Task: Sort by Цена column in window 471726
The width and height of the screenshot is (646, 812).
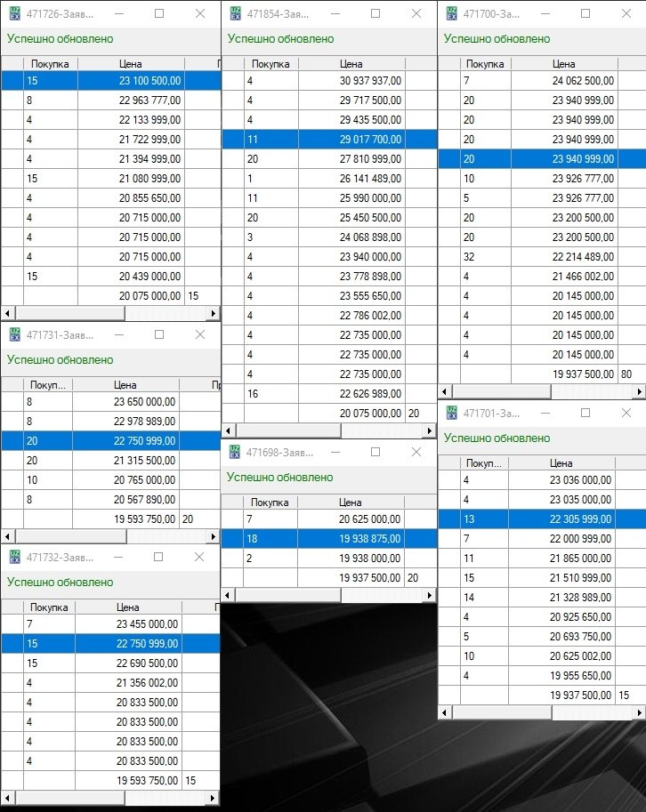Action: (x=131, y=64)
